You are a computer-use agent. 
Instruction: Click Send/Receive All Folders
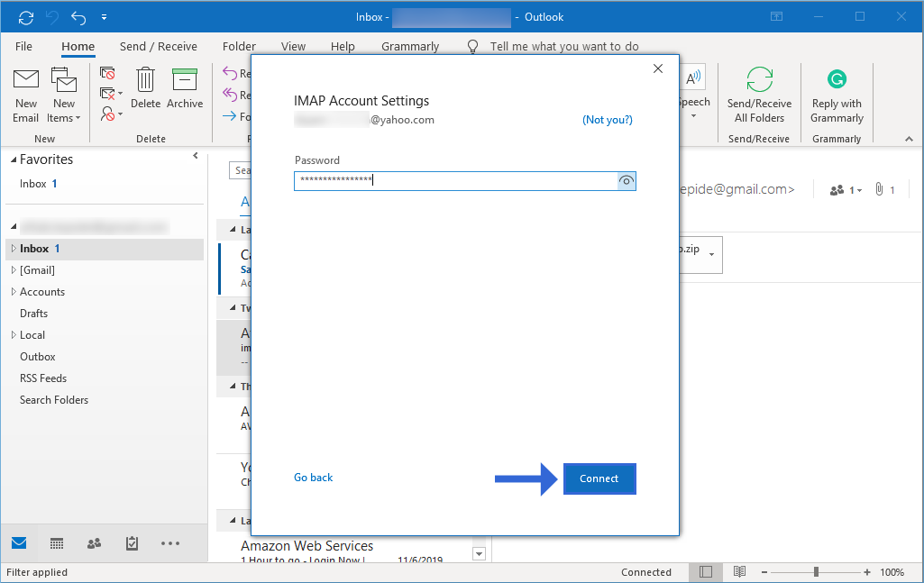tap(759, 95)
